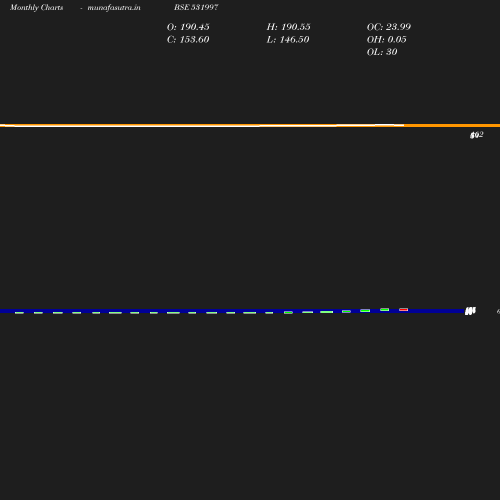Select the close value 'C: 153.60'
This screenshot has width=500, height=500.
point(188,40)
